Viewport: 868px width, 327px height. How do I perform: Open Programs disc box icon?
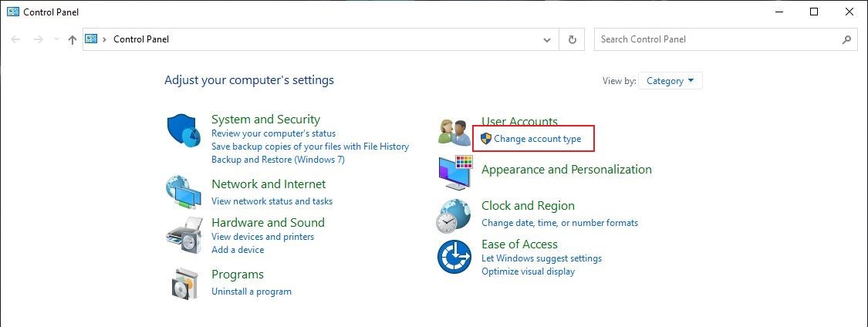(x=184, y=283)
